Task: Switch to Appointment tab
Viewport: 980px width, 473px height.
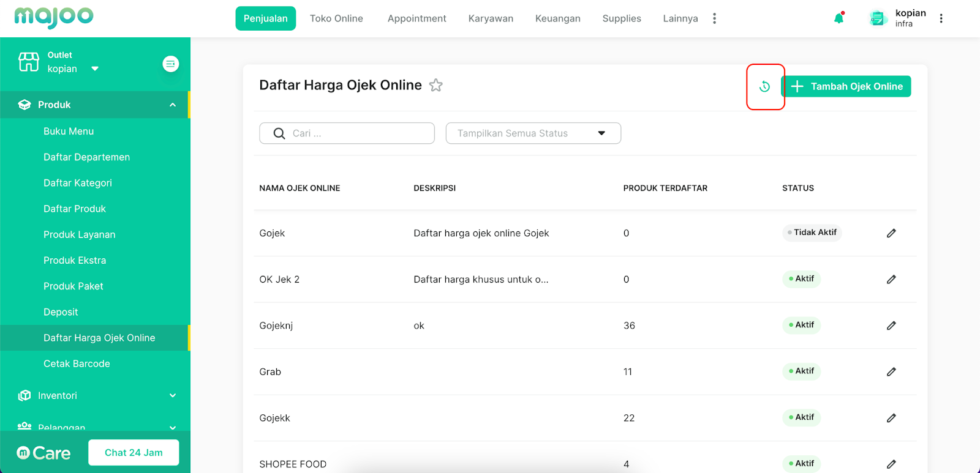Action: point(417,18)
